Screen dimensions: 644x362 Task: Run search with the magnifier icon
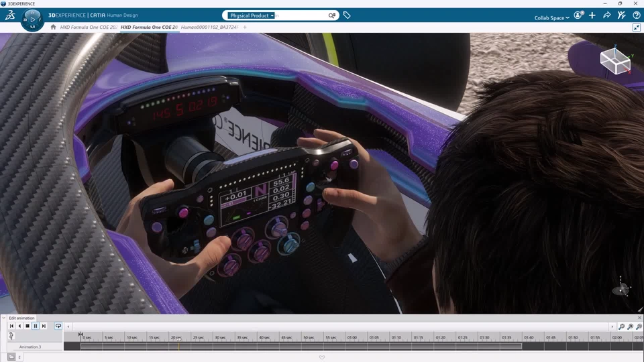coord(332,15)
